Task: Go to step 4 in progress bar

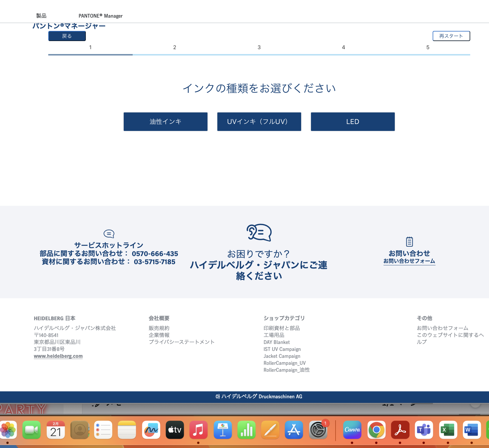Action: pos(344,47)
